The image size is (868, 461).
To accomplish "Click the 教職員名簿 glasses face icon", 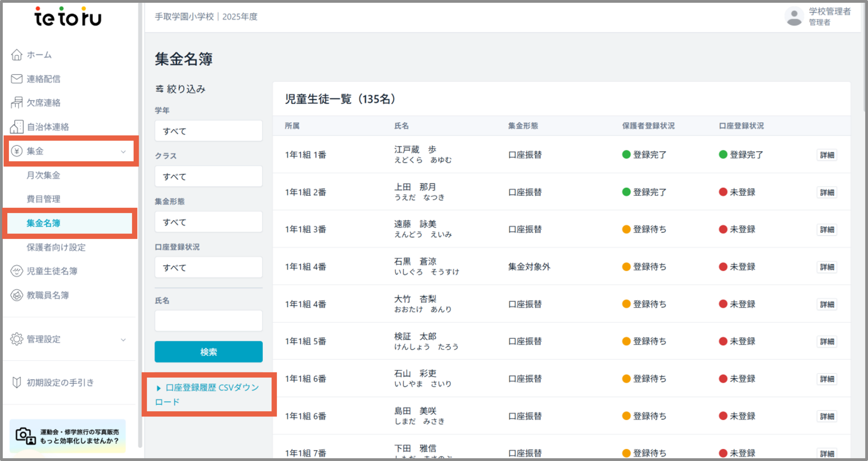I will coord(16,295).
